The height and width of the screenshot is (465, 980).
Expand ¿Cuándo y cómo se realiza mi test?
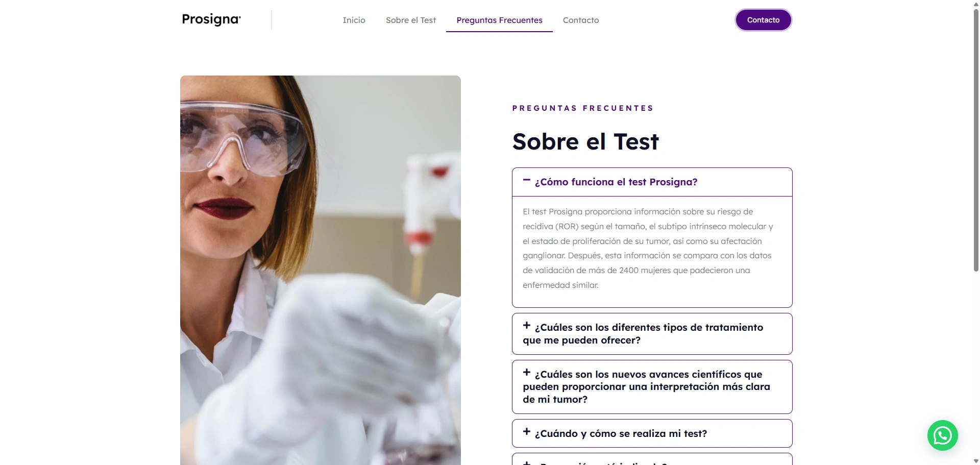(652, 433)
